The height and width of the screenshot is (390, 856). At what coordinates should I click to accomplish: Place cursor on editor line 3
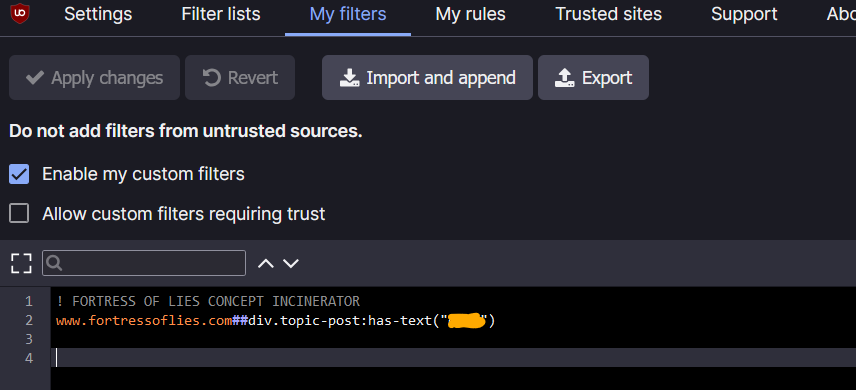tap(453, 339)
